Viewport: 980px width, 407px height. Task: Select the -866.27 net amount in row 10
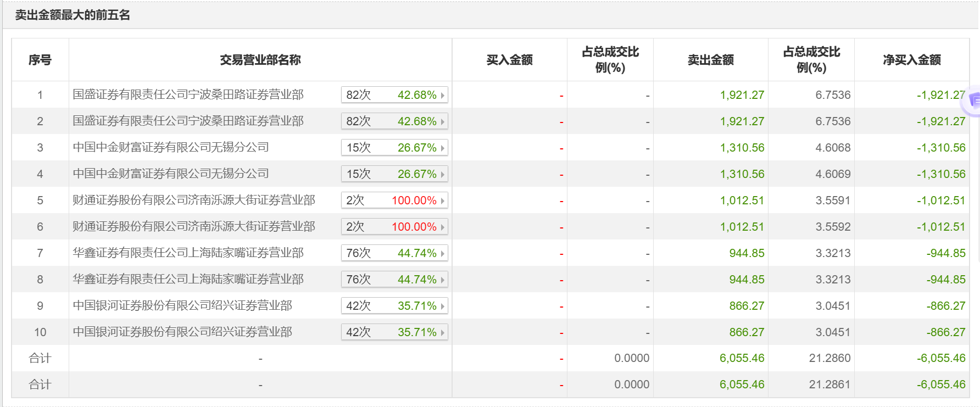pos(946,332)
